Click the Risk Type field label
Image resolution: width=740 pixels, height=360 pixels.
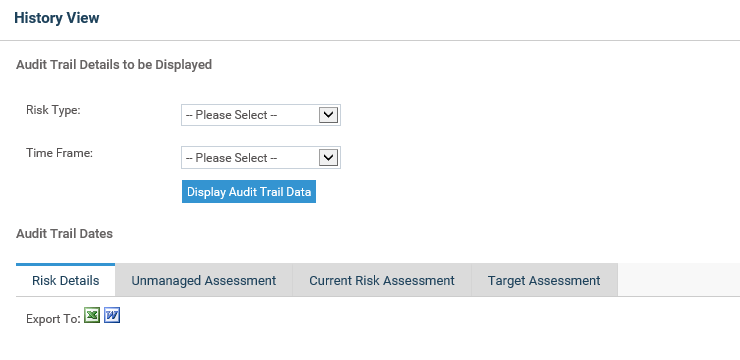53,110
